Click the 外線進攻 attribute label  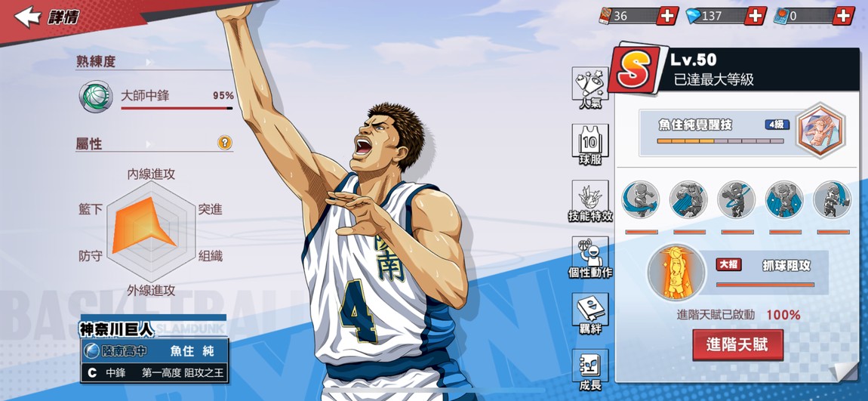(151, 290)
